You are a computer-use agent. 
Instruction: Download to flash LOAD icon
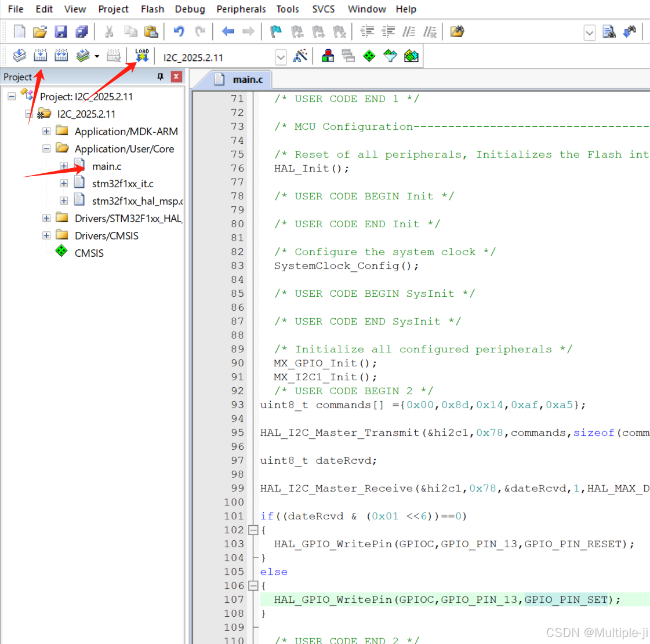[x=142, y=56]
